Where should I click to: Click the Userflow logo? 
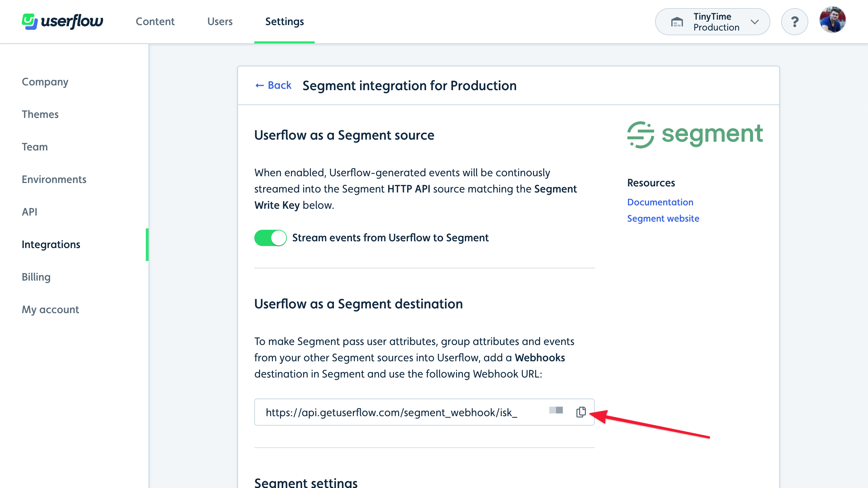pos(62,21)
